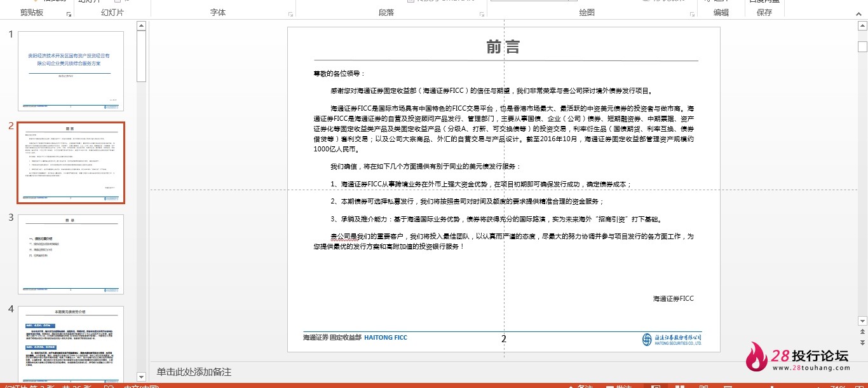Open the Font (字体) dialog launcher
Image resolution: width=868 pixels, height=388 pixels.
291,13
